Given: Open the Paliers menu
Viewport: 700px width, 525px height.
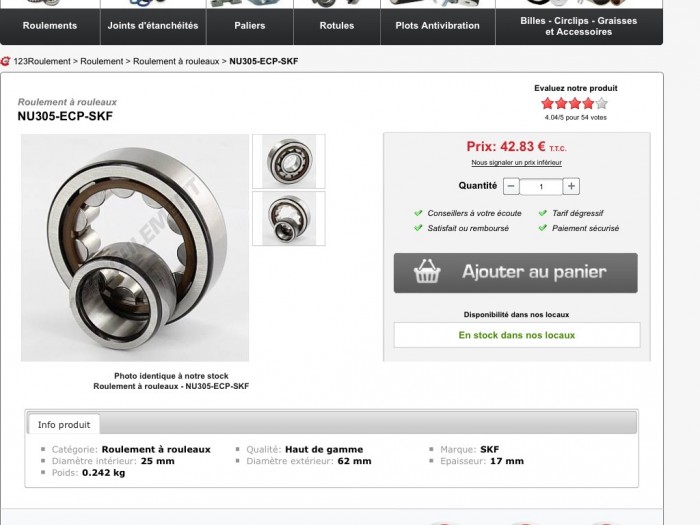Looking at the screenshot, I should [250, 26].
